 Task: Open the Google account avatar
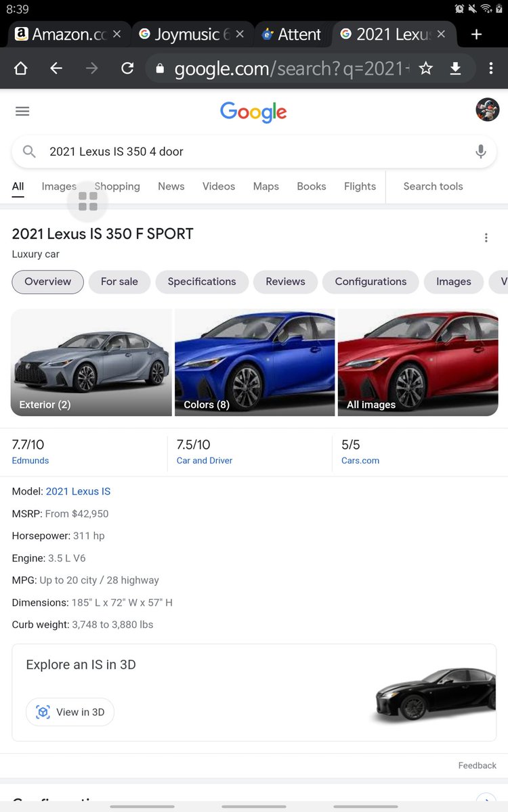pyautogui.click(x=488, y=110)
